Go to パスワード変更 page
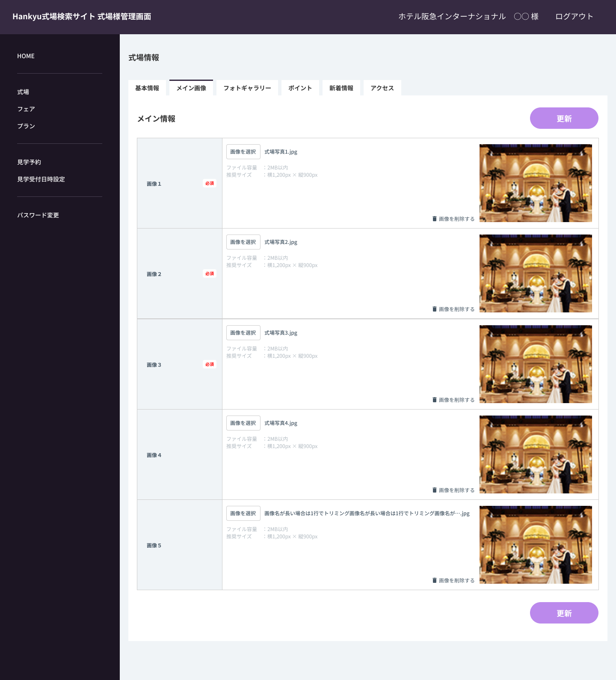Image resolution: width=616 pixels, height=680 pixels. [x=38, y=215]
